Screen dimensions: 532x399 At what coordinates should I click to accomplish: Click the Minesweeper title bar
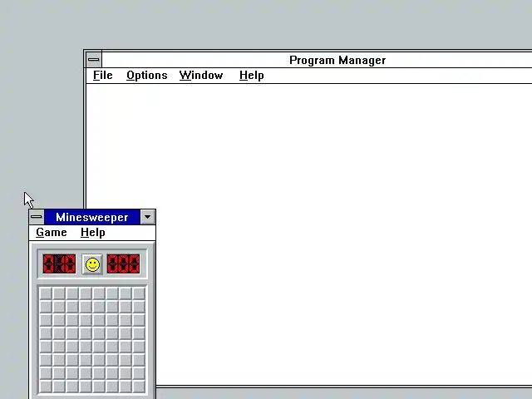[x=92, y=217]
